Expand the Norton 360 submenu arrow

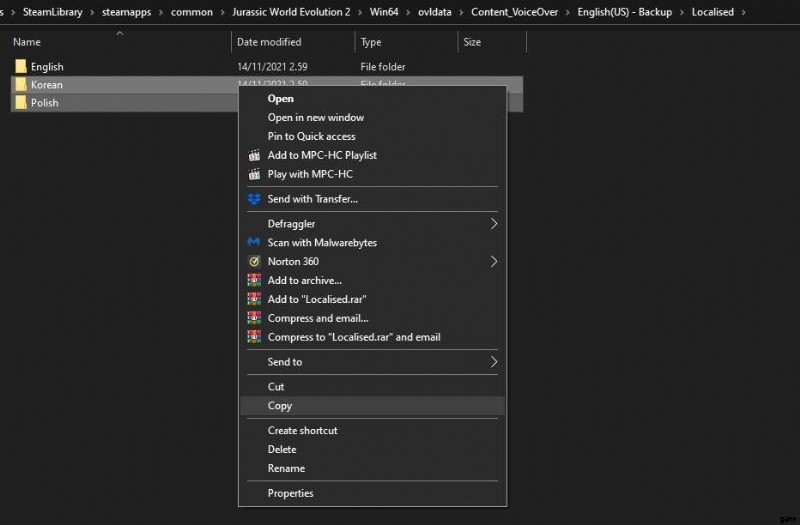[493, 262]
